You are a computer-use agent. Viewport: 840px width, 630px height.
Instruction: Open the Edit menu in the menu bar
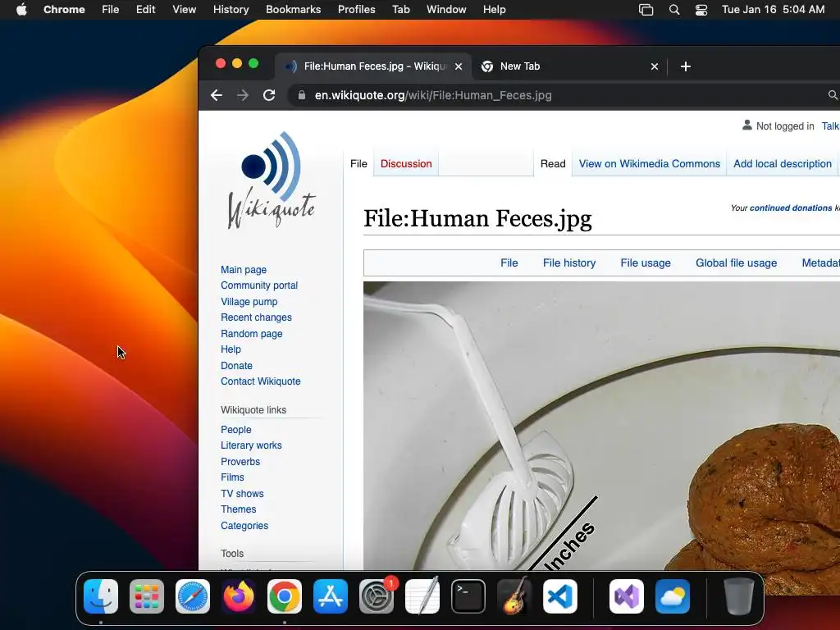click(x=146, y=10)
